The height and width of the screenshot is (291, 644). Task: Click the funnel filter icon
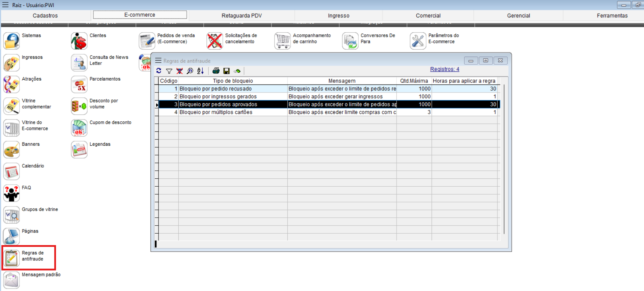pyautogui.click(x=169, y=71)
